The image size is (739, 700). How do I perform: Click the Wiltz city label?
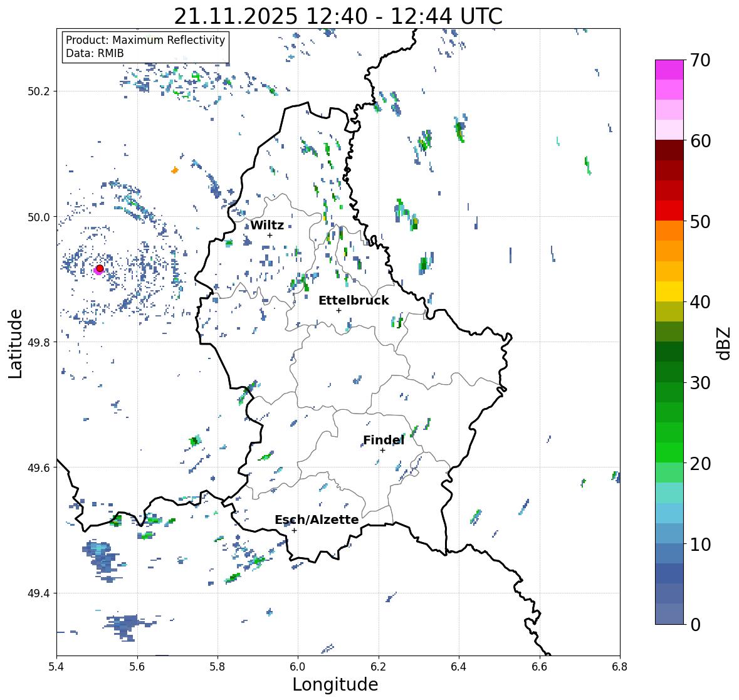tap(267, 225)
